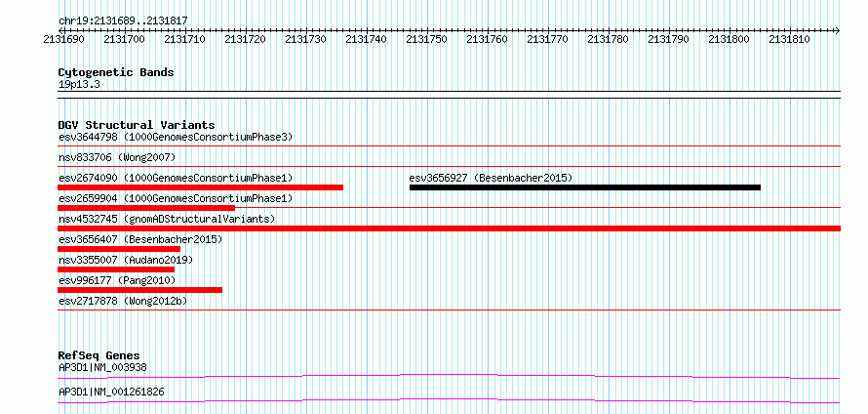Click ruler coordinate 2131730

[x=305, y=39]
